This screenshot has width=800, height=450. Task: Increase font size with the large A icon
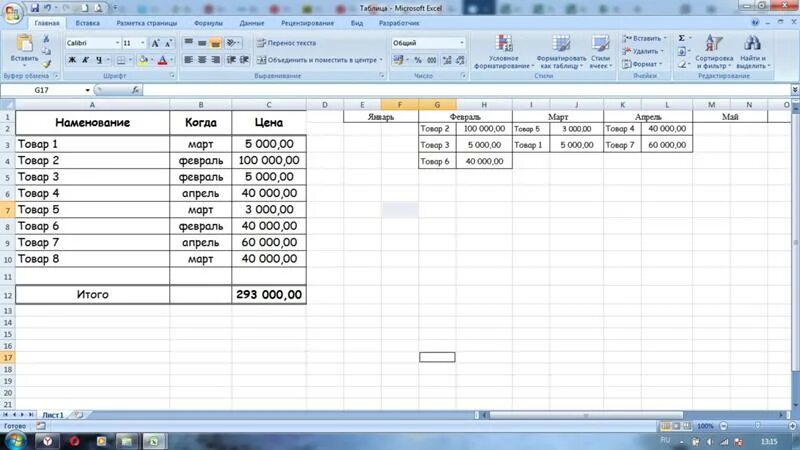(x=156, y=43)
